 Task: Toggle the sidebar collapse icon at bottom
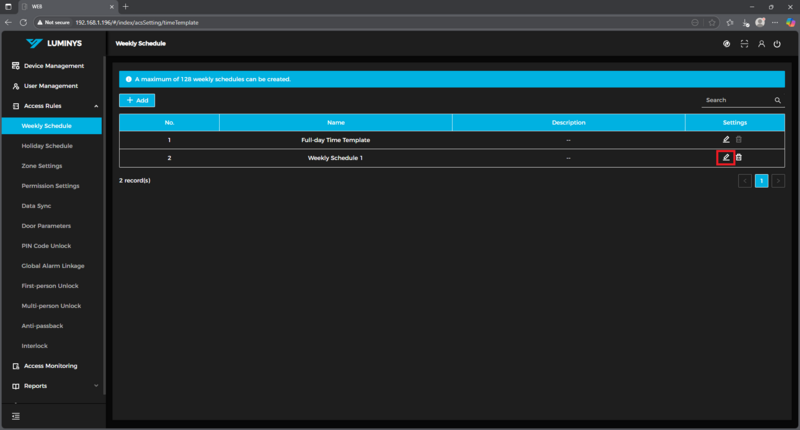(16, 416)
